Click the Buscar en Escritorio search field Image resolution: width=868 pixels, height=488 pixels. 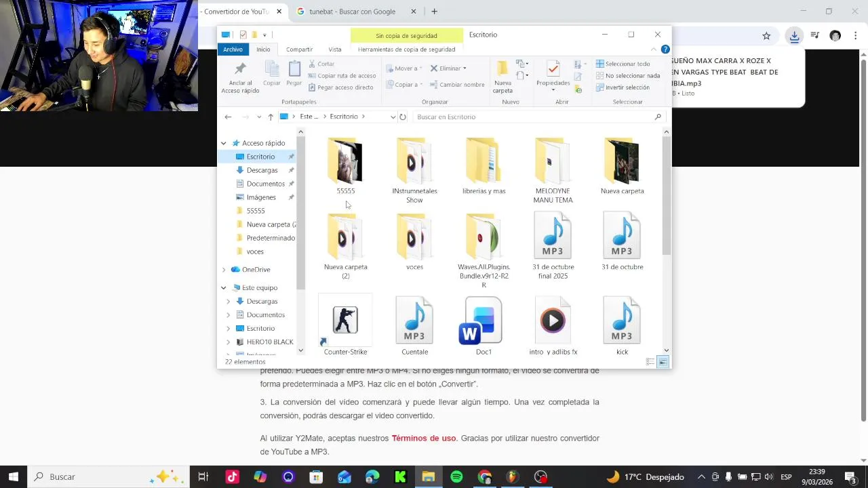[538, 117]
